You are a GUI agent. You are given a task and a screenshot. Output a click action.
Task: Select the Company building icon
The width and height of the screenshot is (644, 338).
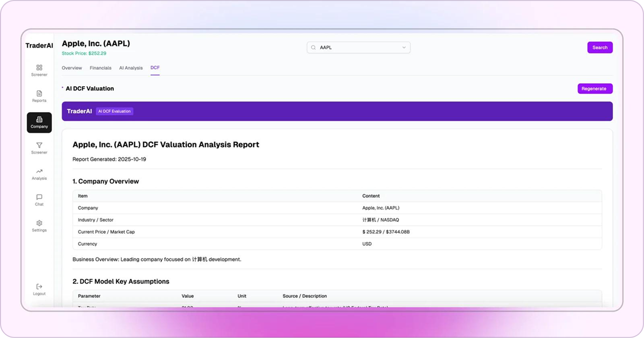click(x=39, y=120)
